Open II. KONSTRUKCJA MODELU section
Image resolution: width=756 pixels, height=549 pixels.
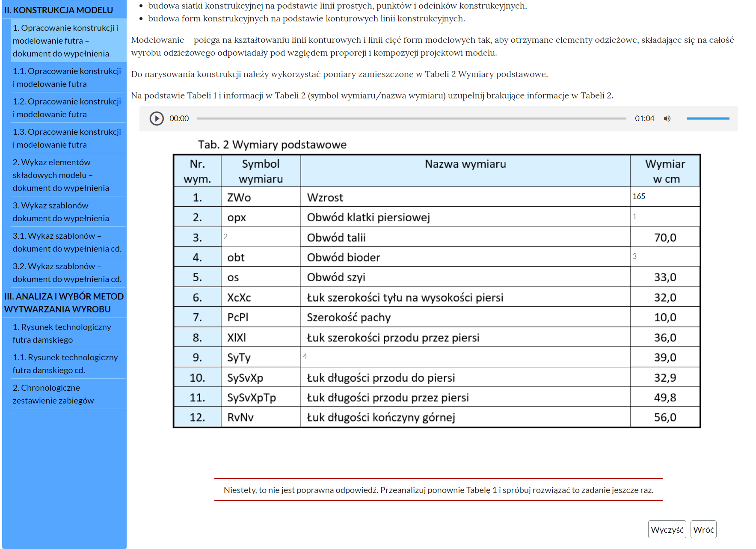[x=59, y=10]
